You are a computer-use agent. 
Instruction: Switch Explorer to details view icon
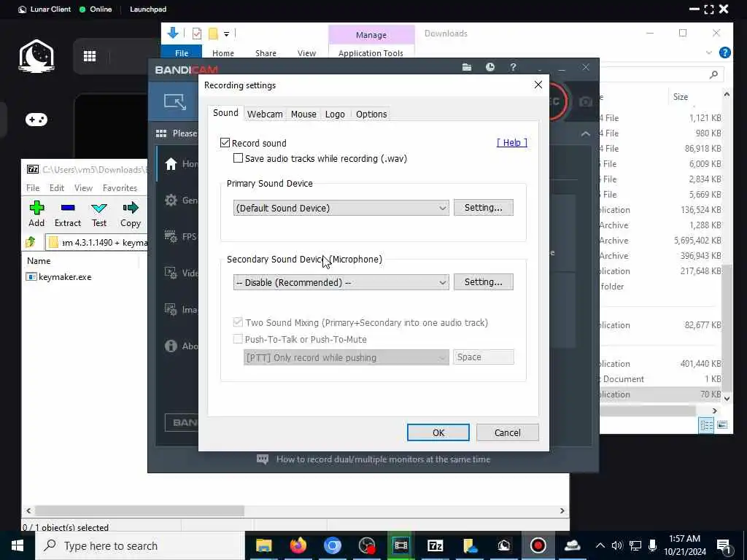click(x=706, y=425)
